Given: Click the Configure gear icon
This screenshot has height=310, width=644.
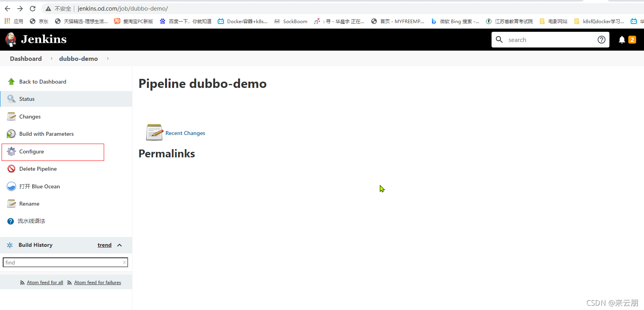Looking at the screenshot, I should pyautogui.click(x=11, y=151).
